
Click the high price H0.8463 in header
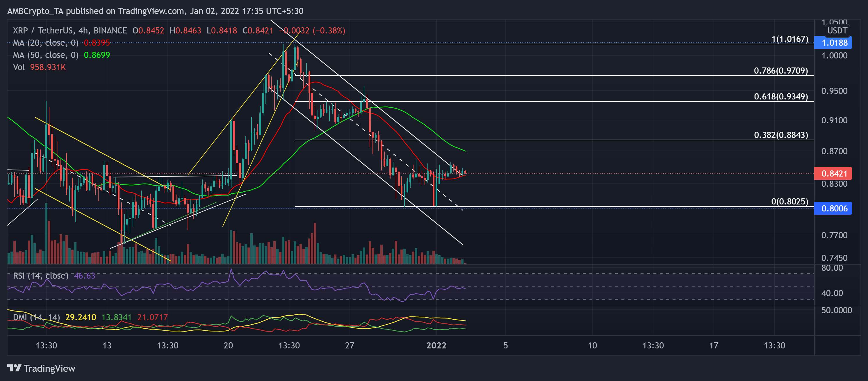coord(185,31)
